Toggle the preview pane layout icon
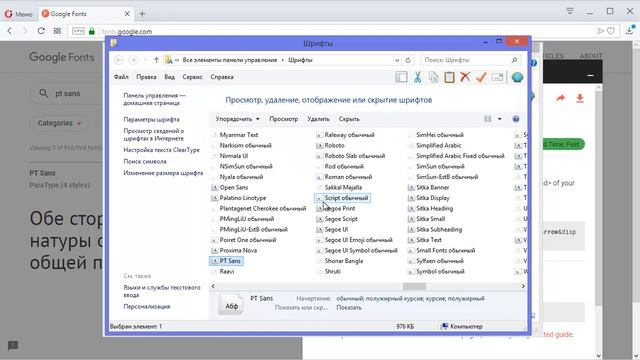Screen dimensions: 640x360 click(401, 77)
